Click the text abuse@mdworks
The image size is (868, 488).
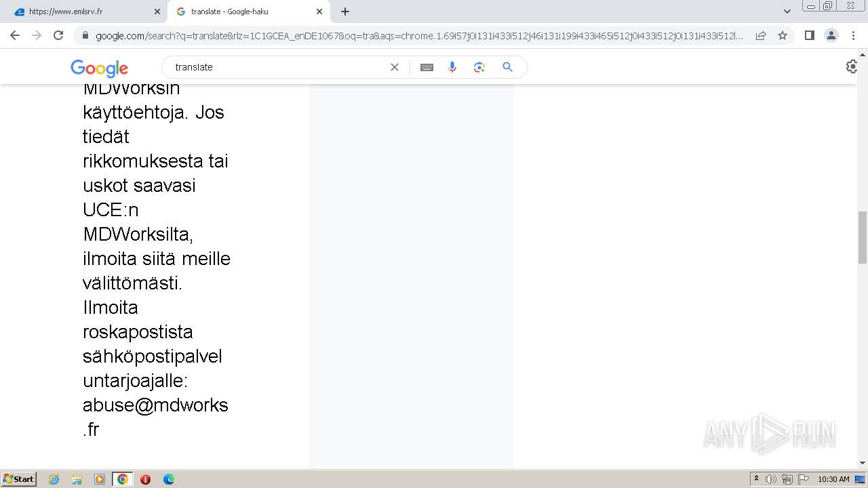click(155, 405)
